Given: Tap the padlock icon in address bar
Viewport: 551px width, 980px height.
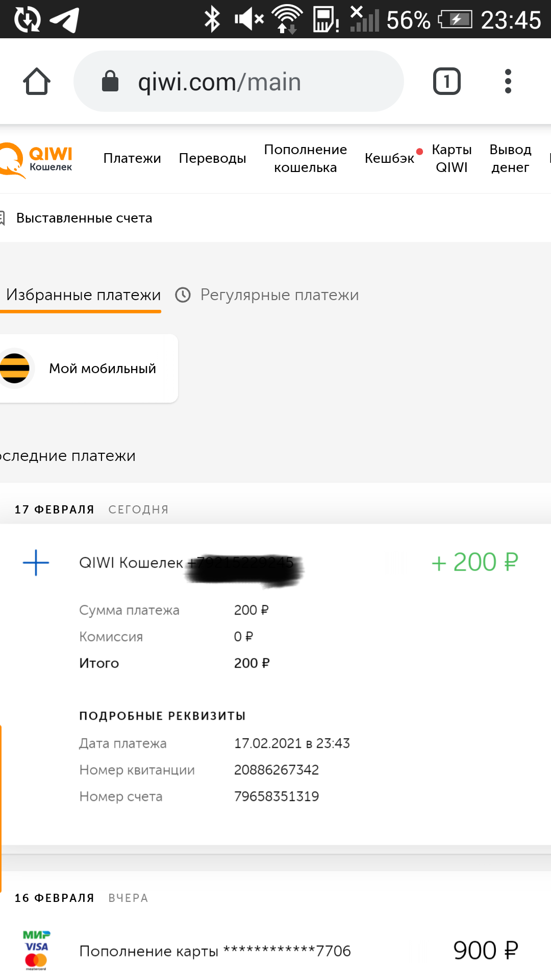Looking at the screenshot, I should coord(110,81).
